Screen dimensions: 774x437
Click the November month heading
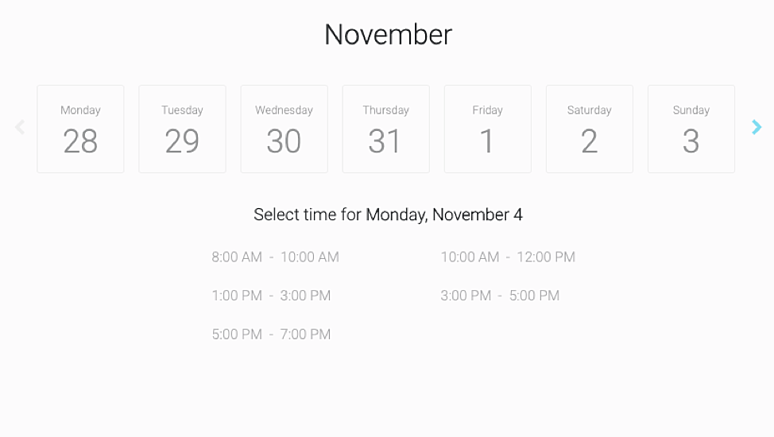[388, 35]
